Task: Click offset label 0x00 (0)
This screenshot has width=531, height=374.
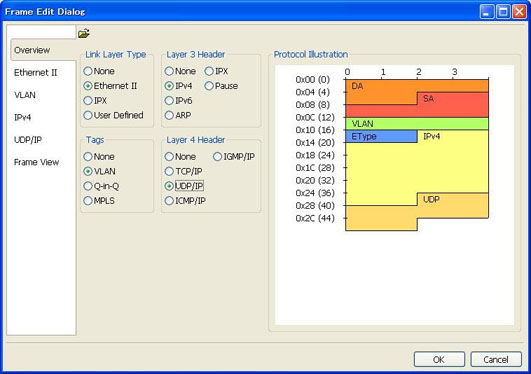Action: coord(313,80)
